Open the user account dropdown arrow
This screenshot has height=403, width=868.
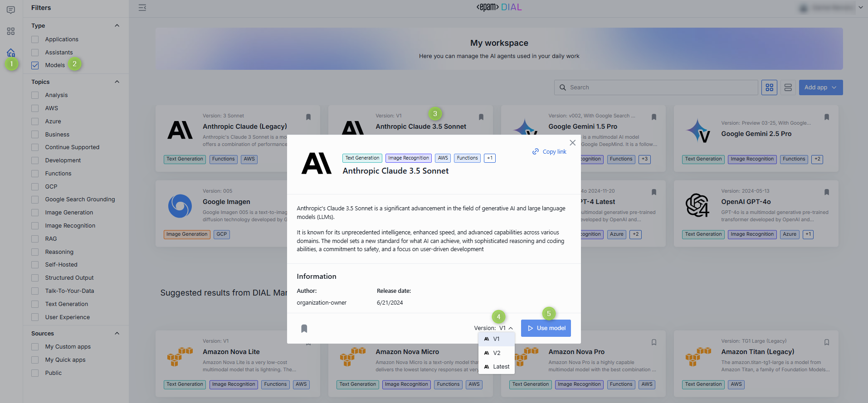click(x=861, y=7)
